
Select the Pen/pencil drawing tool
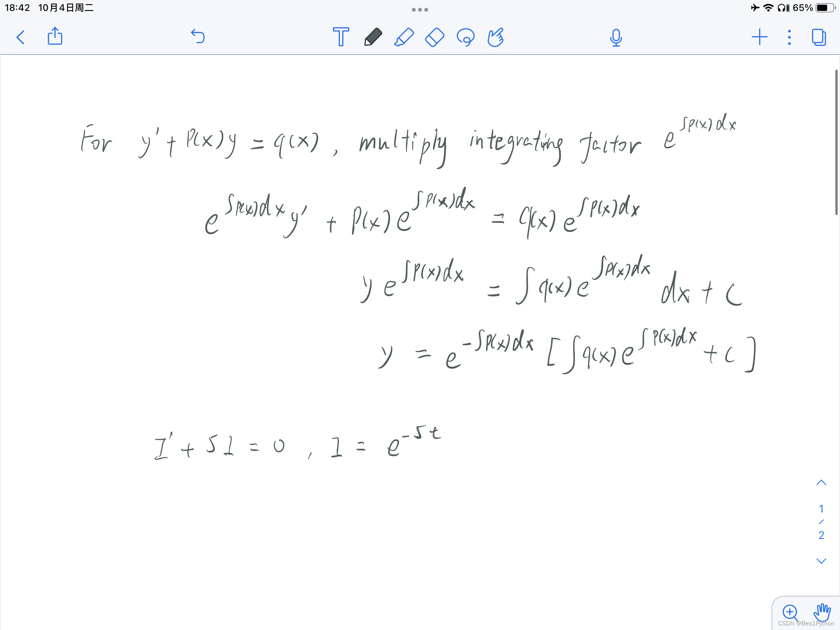pos(372,37)
